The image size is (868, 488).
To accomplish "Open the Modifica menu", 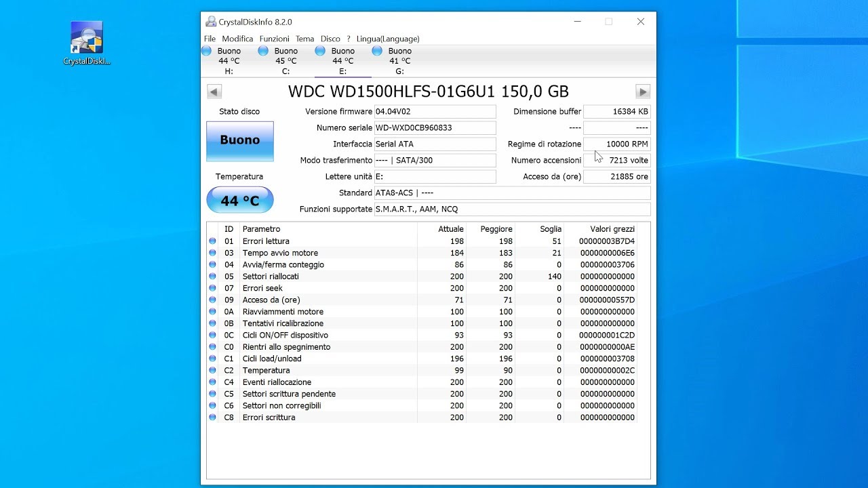I will point(237,39).
